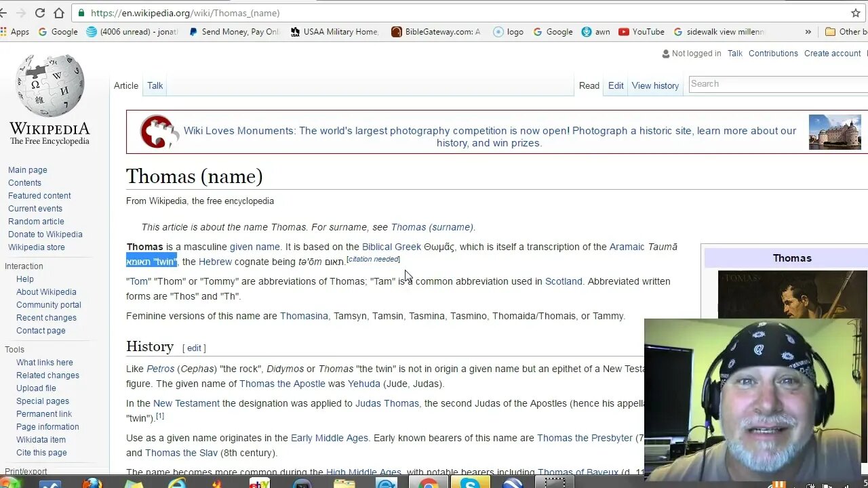Image resolution: width=868 pixels, height=488 pixels.
Task: Open the Thomasina link
Action: 304,316
